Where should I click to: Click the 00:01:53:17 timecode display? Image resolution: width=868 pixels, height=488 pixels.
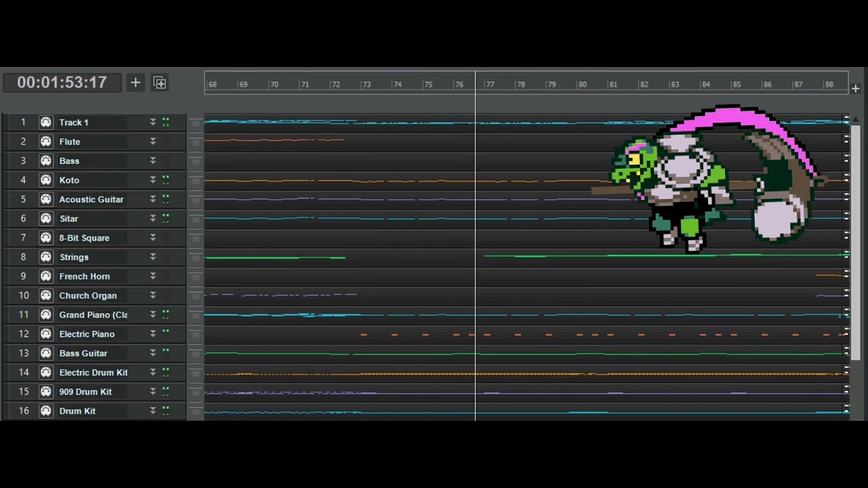62,83
